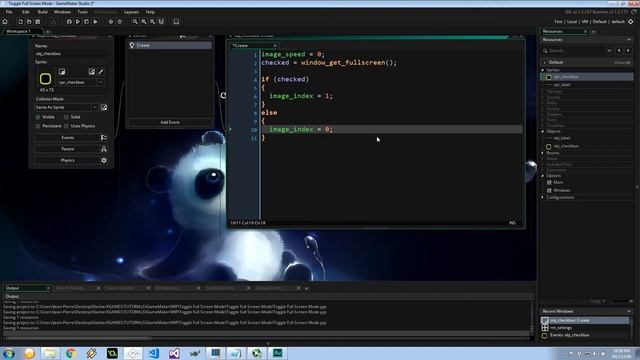Collapse the Objects tree folder

coord(543,131)
